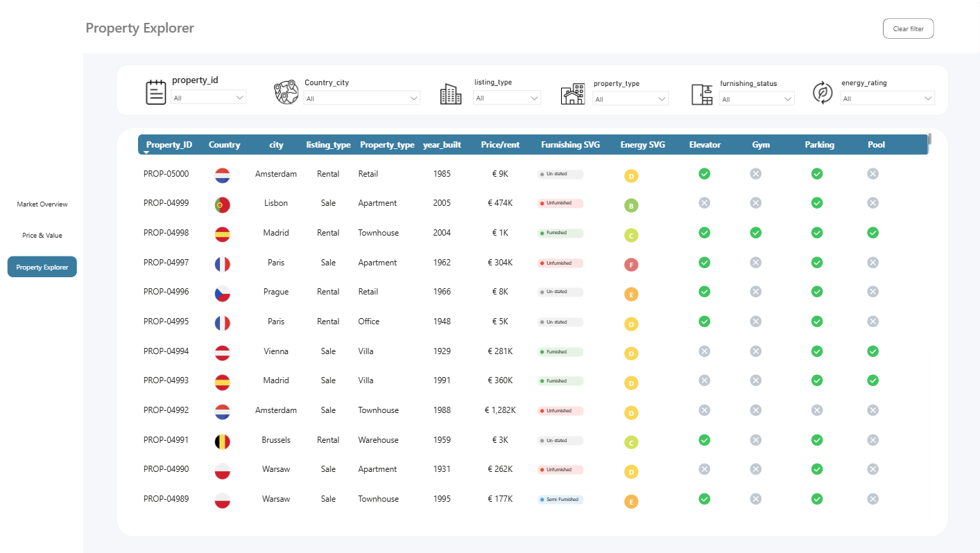Click the red F energy badge
The height and width of the screenshot is (553, 980).
pos(631,265)
